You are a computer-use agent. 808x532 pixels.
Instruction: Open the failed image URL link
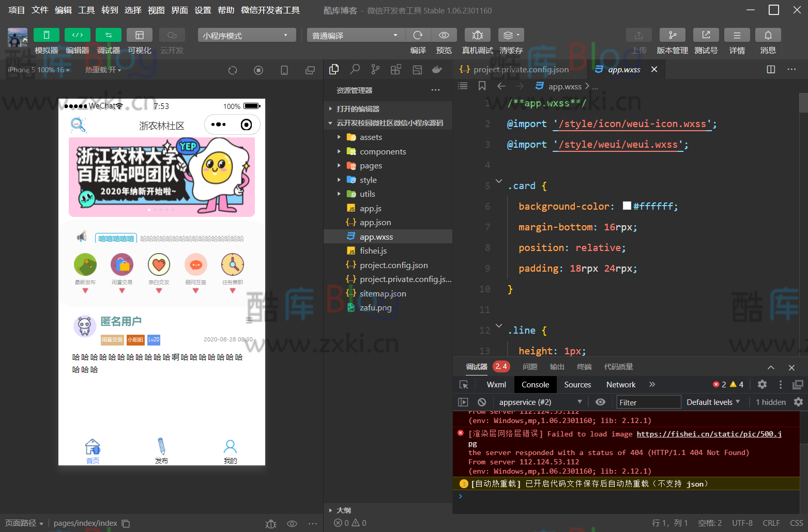(709, 434)
